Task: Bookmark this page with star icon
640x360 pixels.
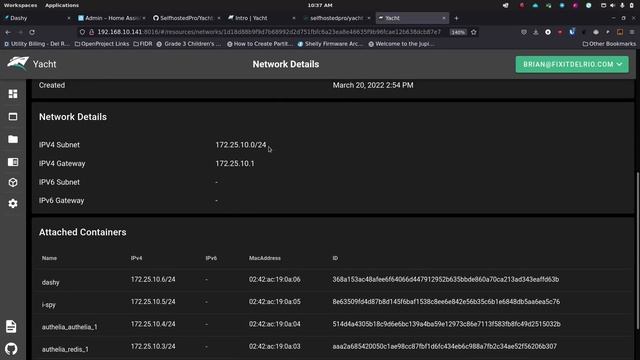Action: pos(473,32)
